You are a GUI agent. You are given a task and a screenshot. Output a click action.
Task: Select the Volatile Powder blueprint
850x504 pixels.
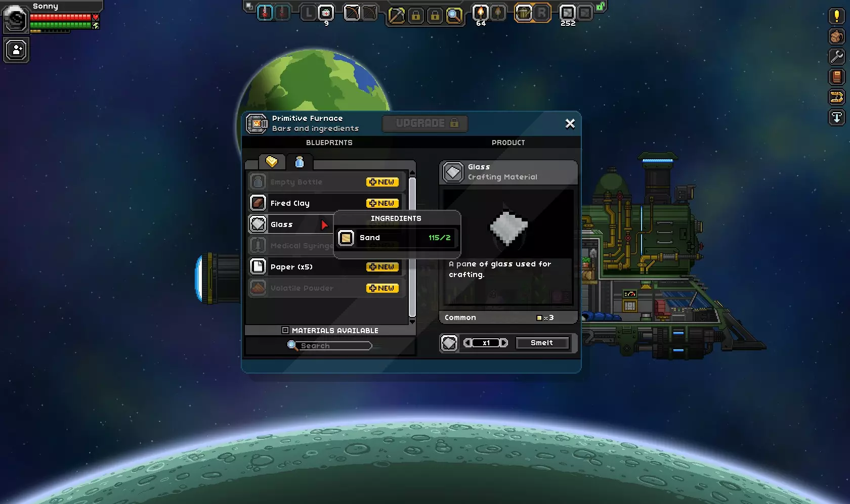[x=326, y=288]
